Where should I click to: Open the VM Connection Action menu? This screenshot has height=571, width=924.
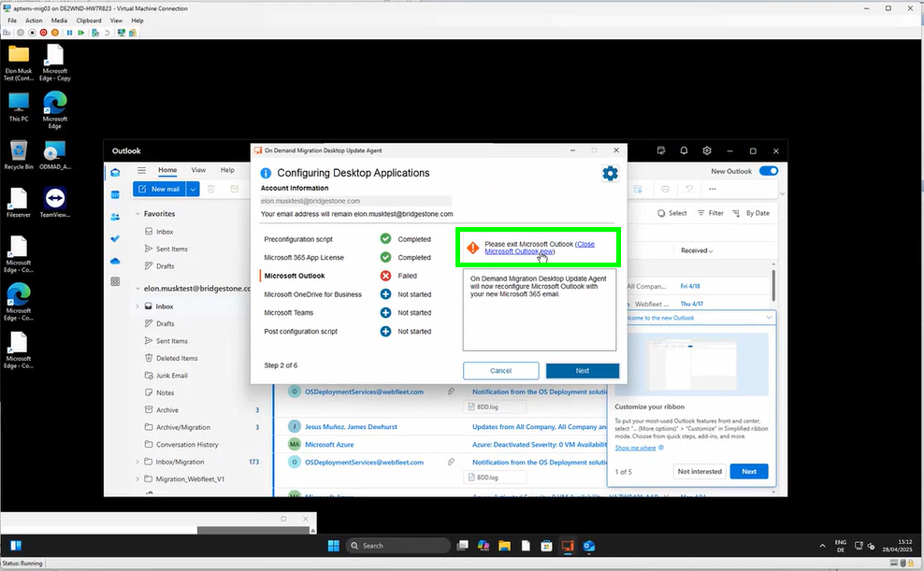coord(34,21)
